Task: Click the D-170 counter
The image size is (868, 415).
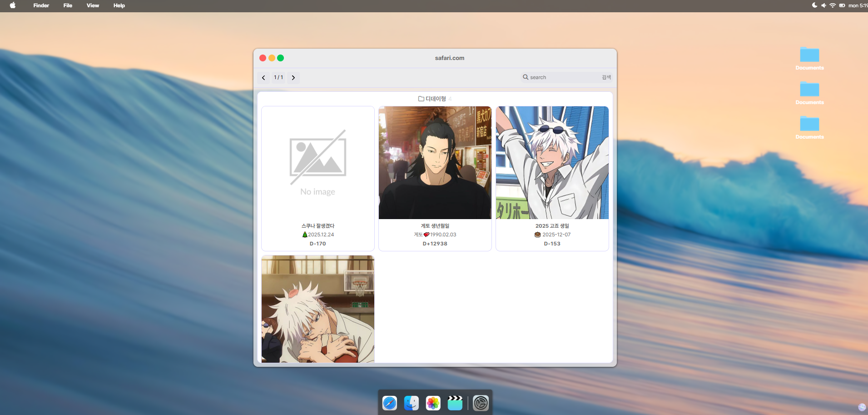Action: [318, 244]
